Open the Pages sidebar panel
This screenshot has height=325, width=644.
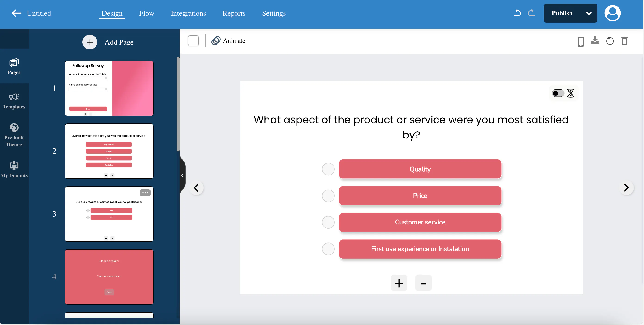tap(14, 66)
